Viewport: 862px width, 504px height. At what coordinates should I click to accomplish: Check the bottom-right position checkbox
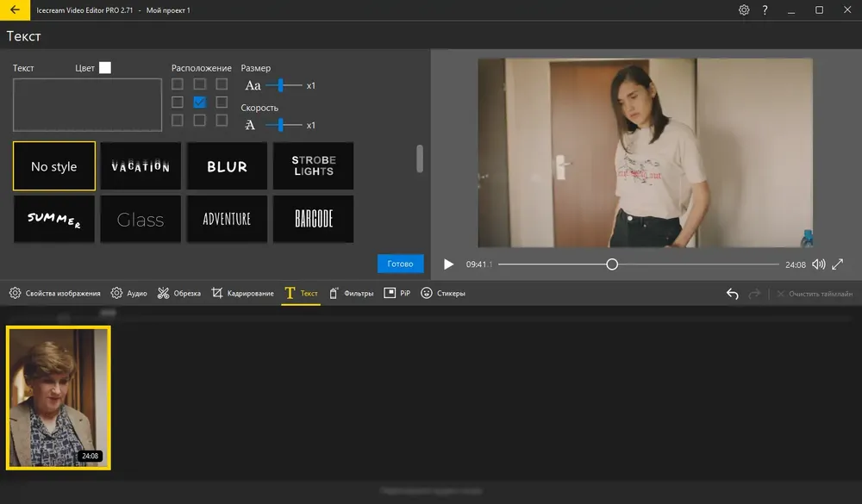pyautogui.click(x=222, y=120)
